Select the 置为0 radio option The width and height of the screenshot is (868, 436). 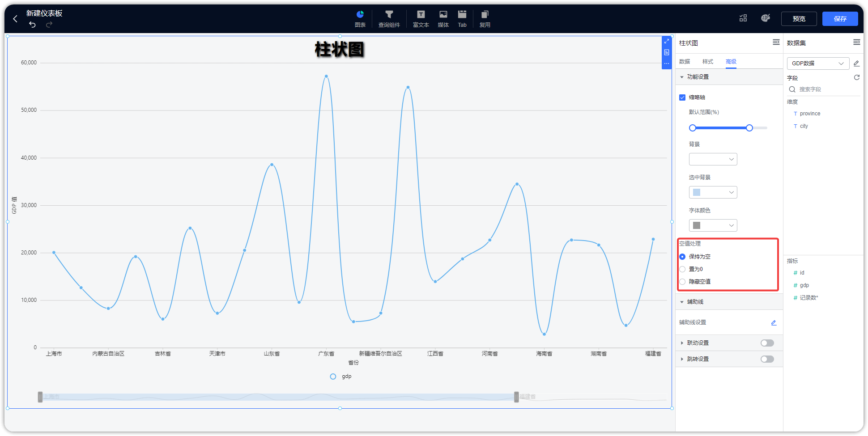(x=682, y=269)
